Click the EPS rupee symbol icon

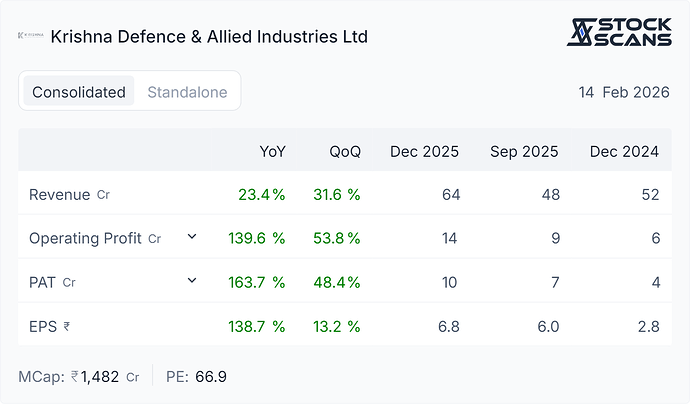(x=66, y=327)
